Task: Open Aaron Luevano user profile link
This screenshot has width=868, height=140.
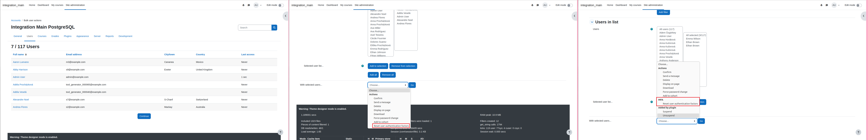Action: (x=21, y=62)
